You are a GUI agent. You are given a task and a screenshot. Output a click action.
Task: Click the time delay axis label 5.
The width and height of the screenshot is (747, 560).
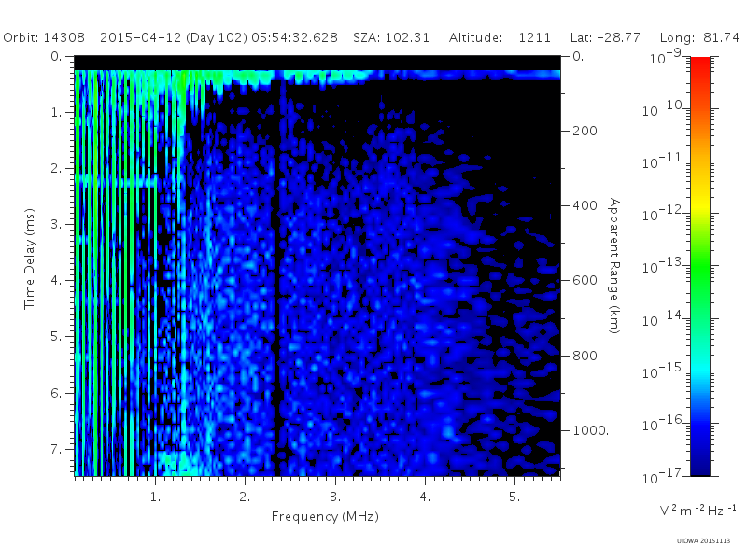pos(56,336)
